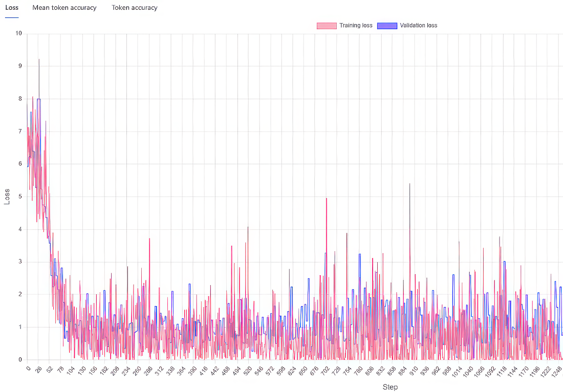
Task: Click the validation loss plateau at 8
Action: (39, 99)
